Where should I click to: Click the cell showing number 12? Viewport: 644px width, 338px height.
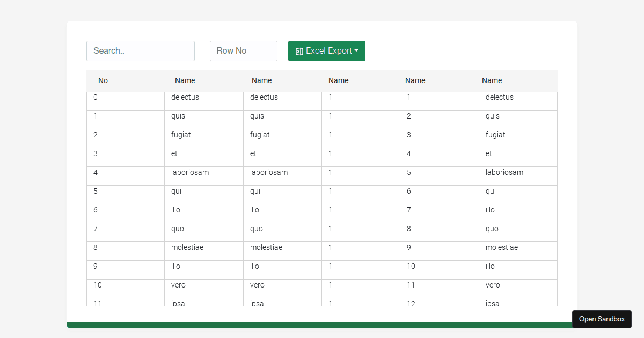pyautogui.click(x=411, y=304)
